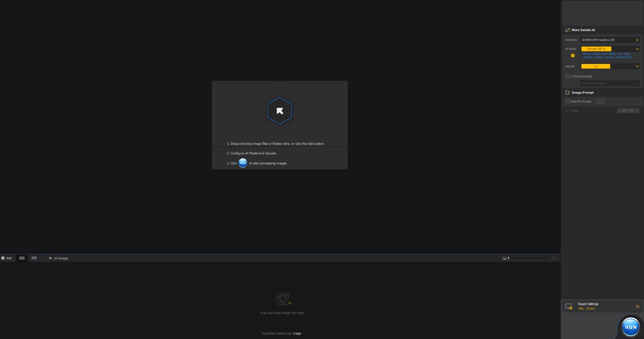Screen dimensions: 644x339
Task: Open the All Images filter
Action: 58,258
